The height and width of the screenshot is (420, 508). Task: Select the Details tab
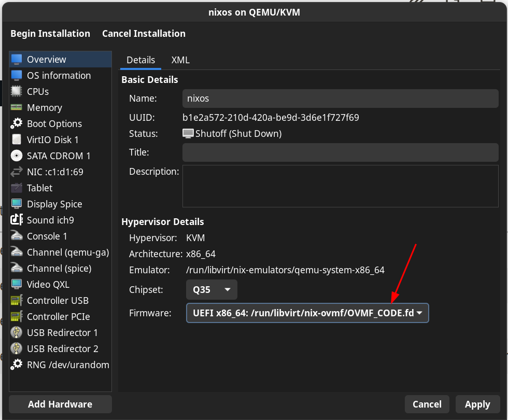(x=140, y=60)
